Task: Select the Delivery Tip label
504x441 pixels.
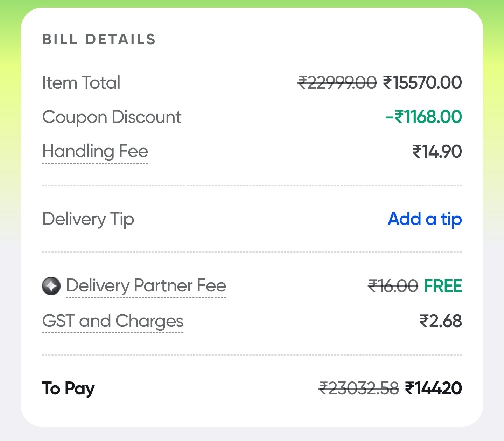Action: [x=88, y=219]
